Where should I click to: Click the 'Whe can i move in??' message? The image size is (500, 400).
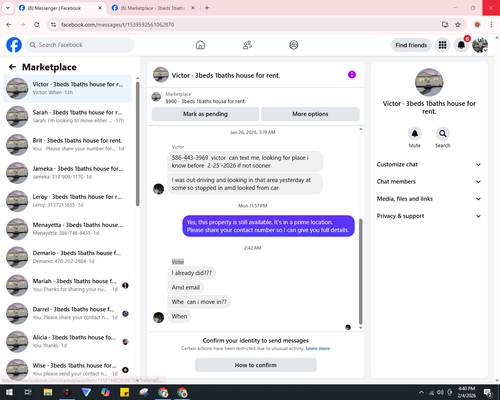tap(199, 302)
